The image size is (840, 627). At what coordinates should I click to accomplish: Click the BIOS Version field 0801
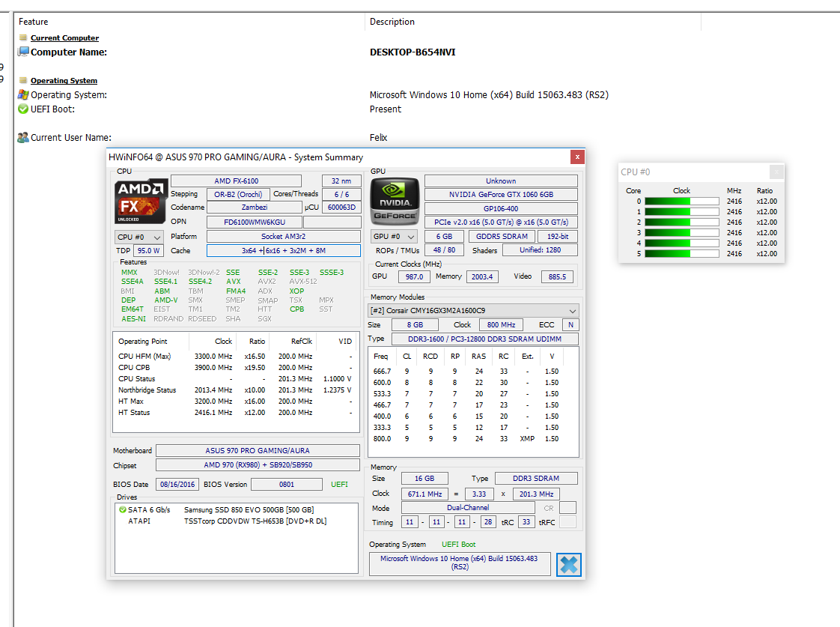(x=287, y=484)
